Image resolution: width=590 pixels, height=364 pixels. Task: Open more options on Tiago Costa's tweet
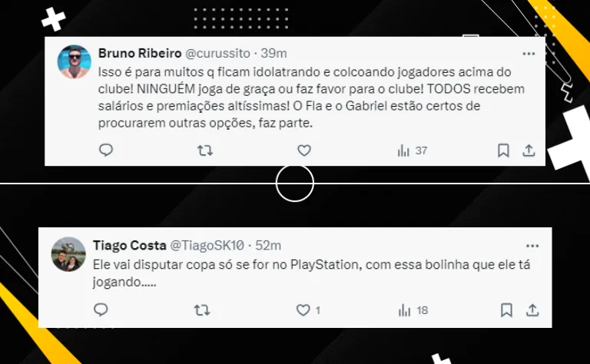coord(532,246)
